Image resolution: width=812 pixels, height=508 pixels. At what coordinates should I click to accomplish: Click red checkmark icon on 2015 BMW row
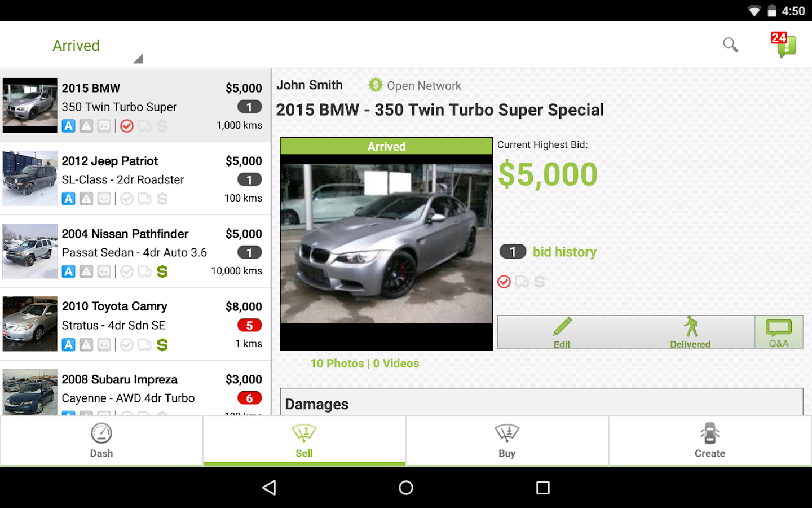(127, 126)
